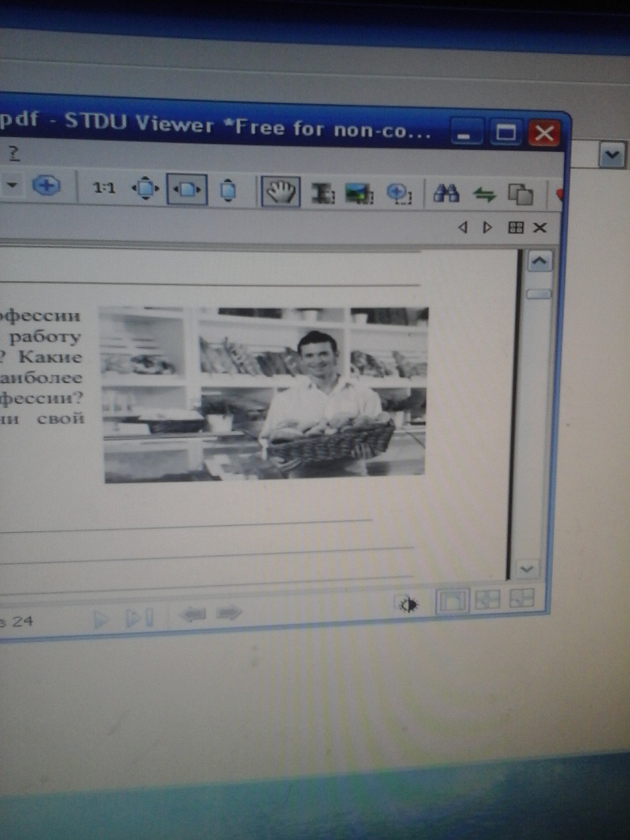Select the fit page view icon
Image resolution: width=630 pixels, height=840 pixels.
tap(146, 189)
